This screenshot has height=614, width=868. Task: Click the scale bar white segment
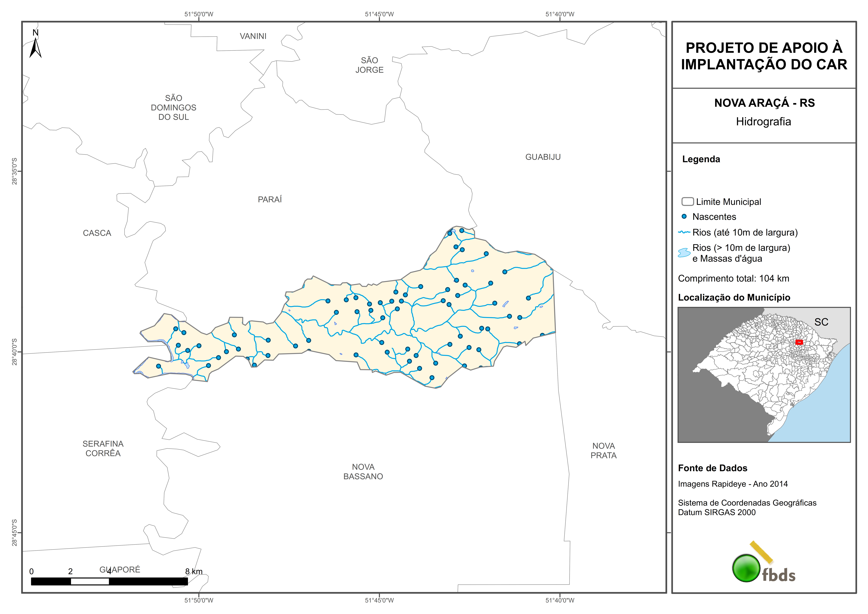tap(90, 581)
